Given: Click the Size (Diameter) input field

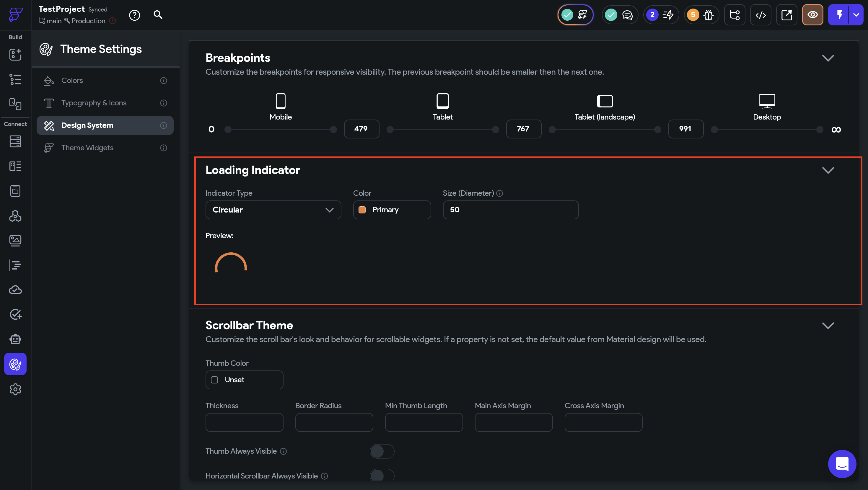Looking at the screenshot, I should pos(510,210).
